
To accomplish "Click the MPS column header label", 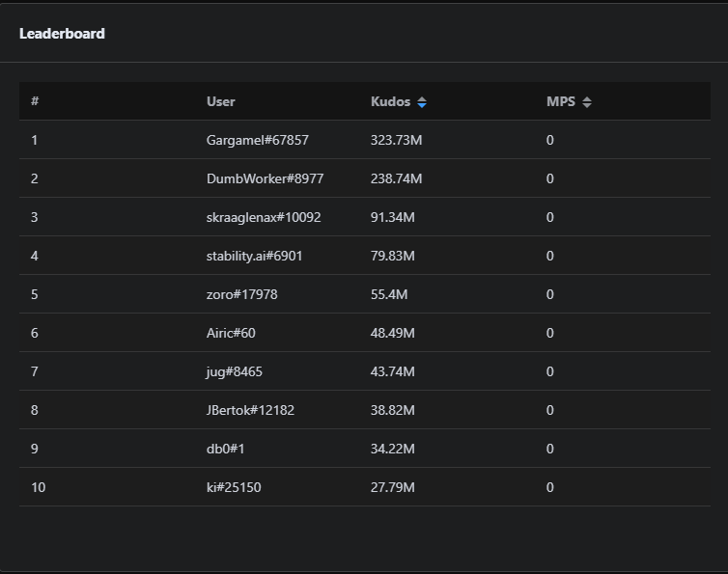I will click(561, 101).
